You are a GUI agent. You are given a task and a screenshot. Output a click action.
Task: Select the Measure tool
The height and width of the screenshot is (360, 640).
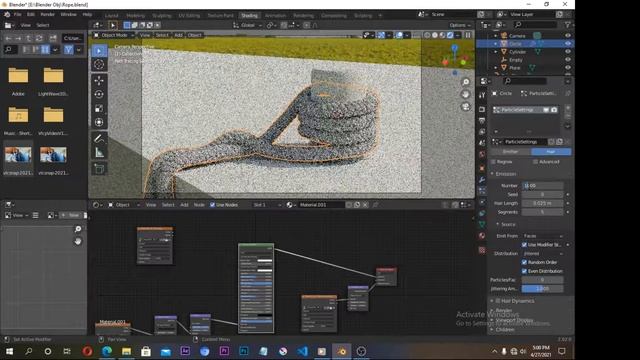(x=99, y=153)
